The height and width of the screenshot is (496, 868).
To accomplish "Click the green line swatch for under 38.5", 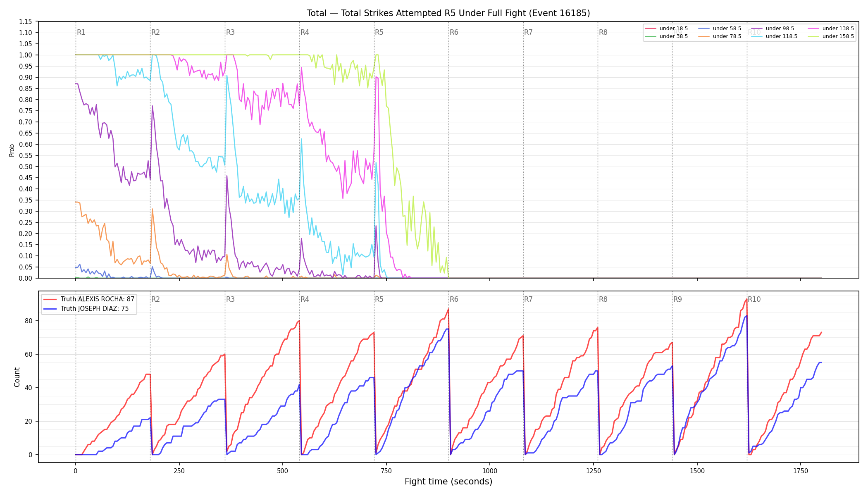I will pyautogui.click(x=651, y=36).
